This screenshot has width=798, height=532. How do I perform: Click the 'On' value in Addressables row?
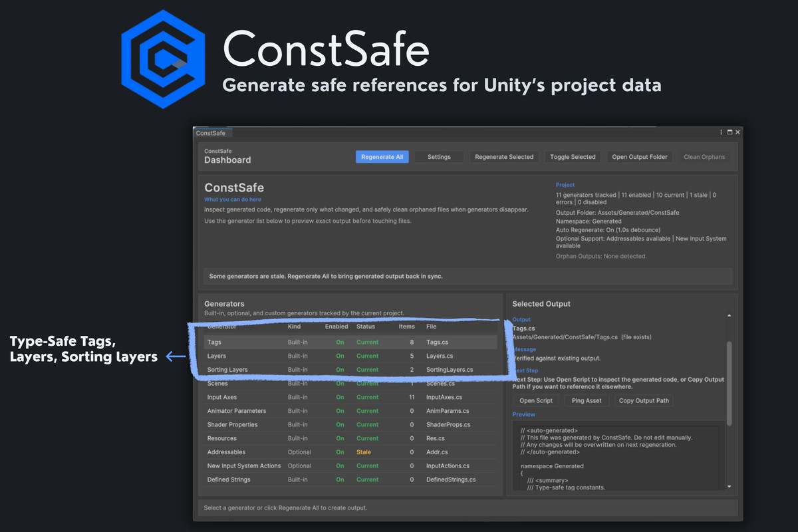tap(340, 452)
